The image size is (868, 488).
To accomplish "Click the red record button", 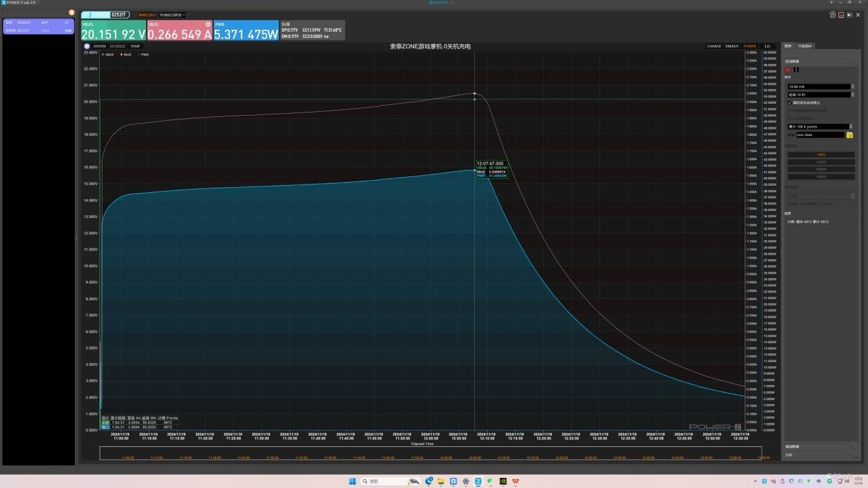I will click(x=788, y=70).
